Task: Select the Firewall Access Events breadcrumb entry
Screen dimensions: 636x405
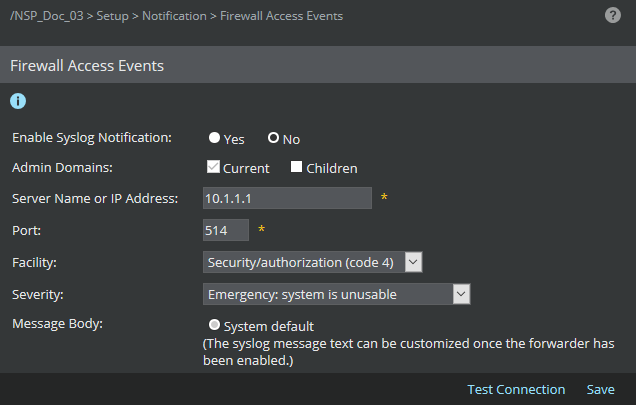Action: (281, 16)
